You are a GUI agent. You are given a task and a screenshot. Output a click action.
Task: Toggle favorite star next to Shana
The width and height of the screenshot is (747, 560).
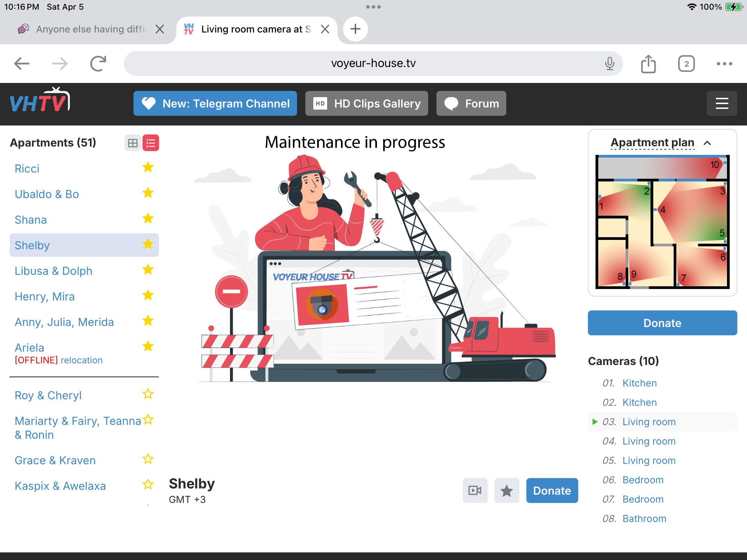click(148, 218)
